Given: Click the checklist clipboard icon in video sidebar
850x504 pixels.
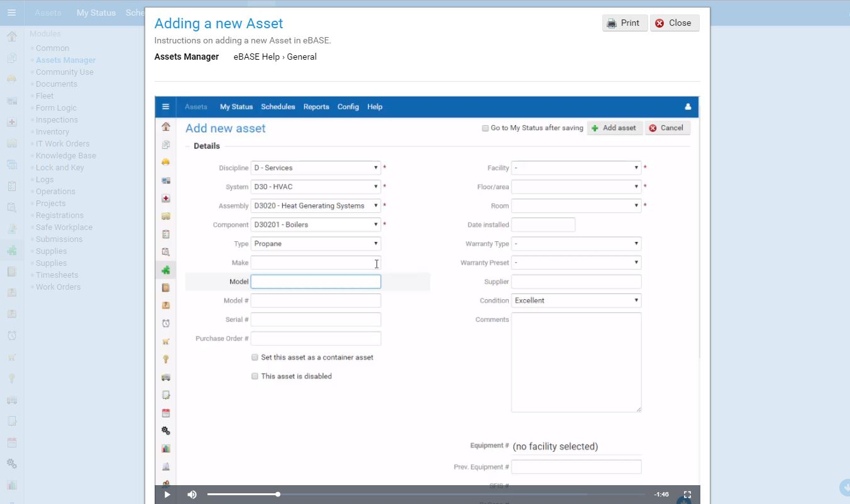Looking at the screenshot, I should pyautogui.click(x=165, y=234).
